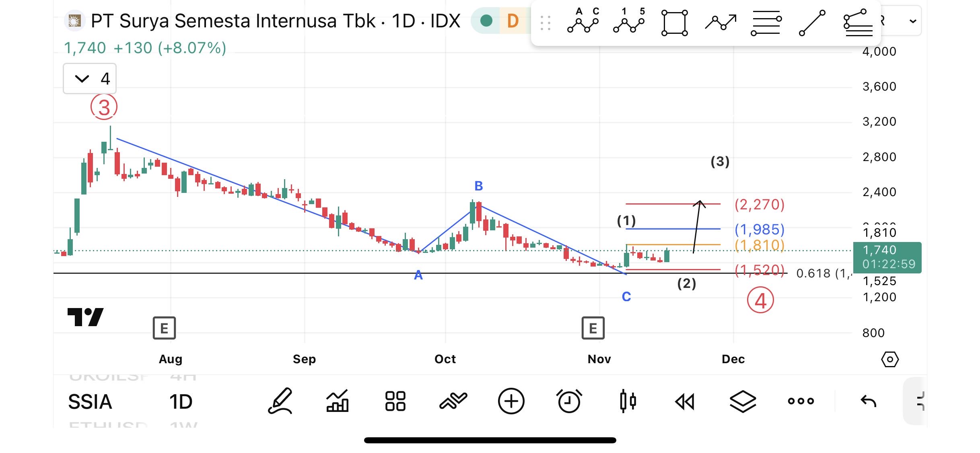Create an alert with the clock icon
The image size is (980, 453).
point(569,401)
